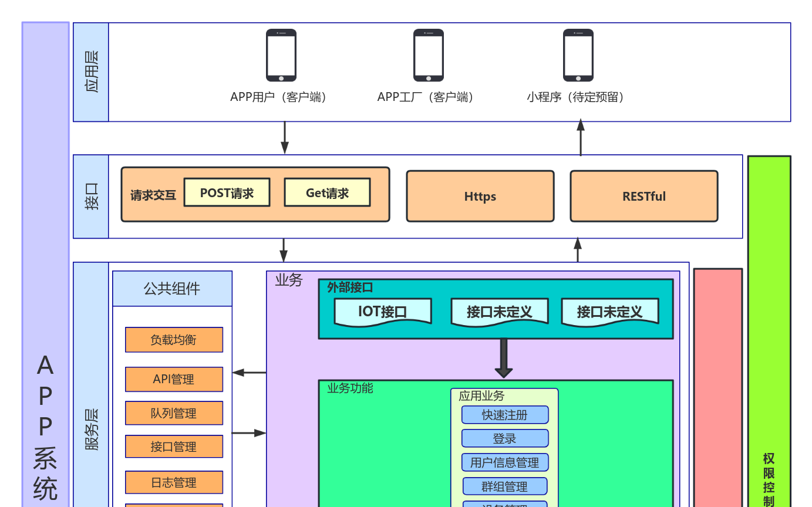The height and width of the screenshot is (507, 812).
Task: Click the pink vertical bar
Action: [718, 388]
